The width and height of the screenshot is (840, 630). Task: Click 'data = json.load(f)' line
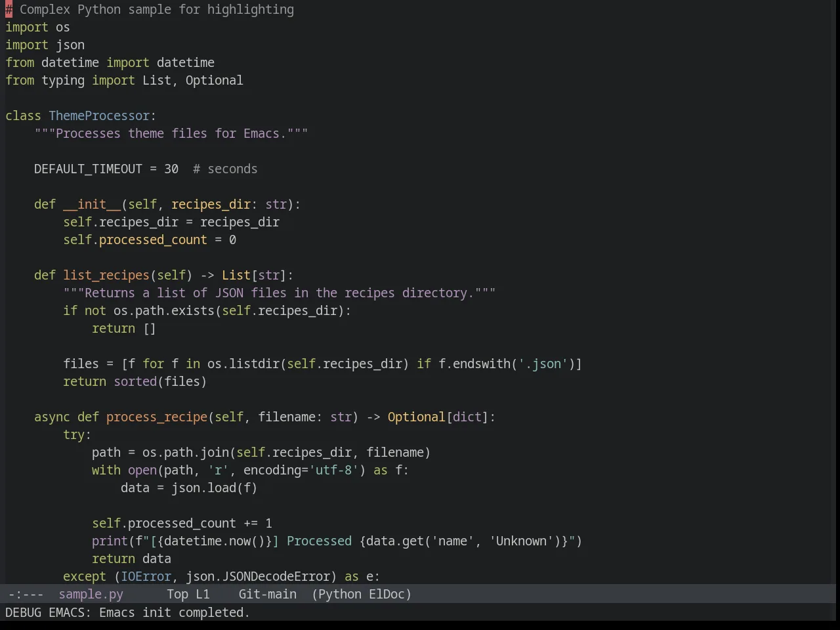click(x=189, y=488)
